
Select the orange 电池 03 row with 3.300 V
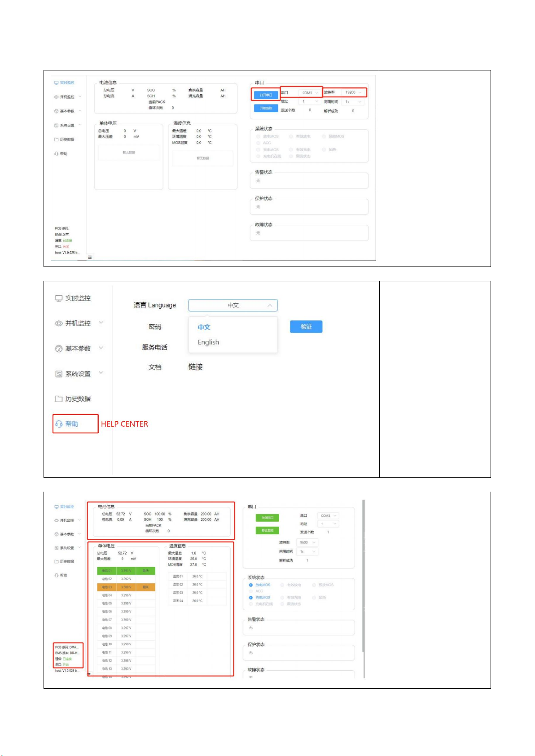pos(126,587)
